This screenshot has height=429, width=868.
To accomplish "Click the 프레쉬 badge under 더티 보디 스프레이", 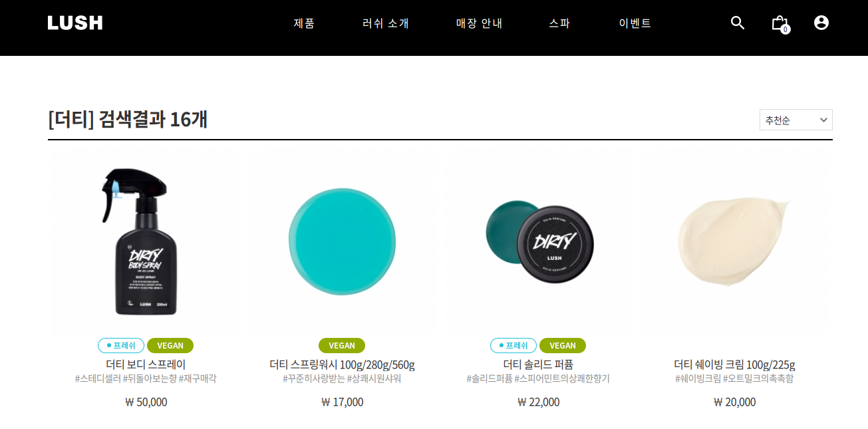I will point(121,345).
